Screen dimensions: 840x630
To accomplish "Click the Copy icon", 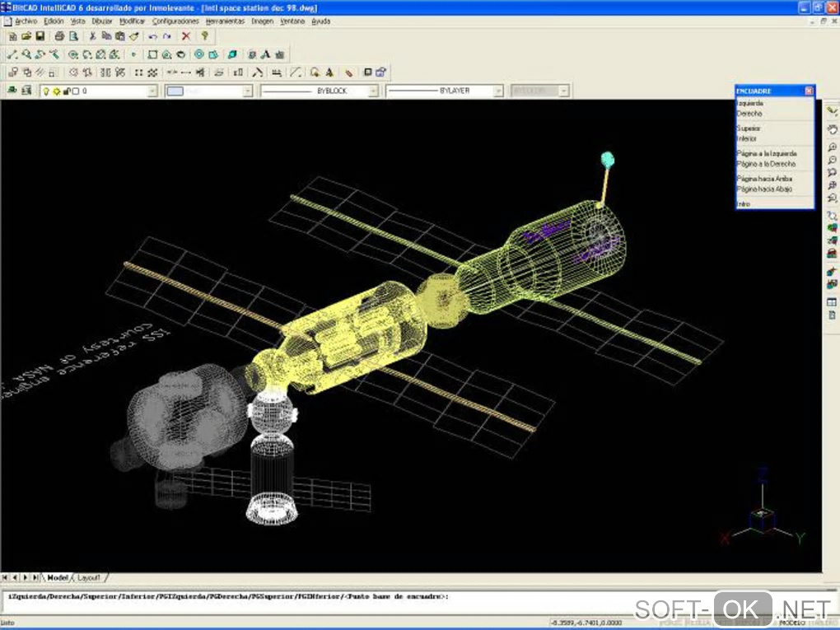I will pyautogui.click(x=106, y=36).
